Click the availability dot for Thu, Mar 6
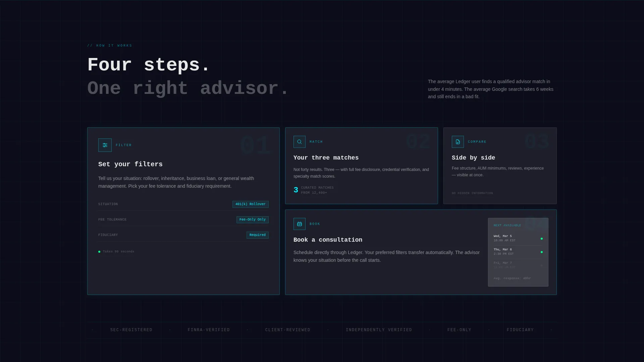This screenshot has width=644, height=362. 542,252
